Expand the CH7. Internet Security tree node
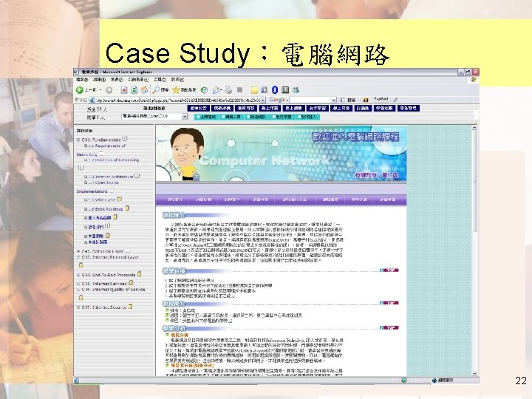Viewport: 532px width, 399px height. point(78,307)
